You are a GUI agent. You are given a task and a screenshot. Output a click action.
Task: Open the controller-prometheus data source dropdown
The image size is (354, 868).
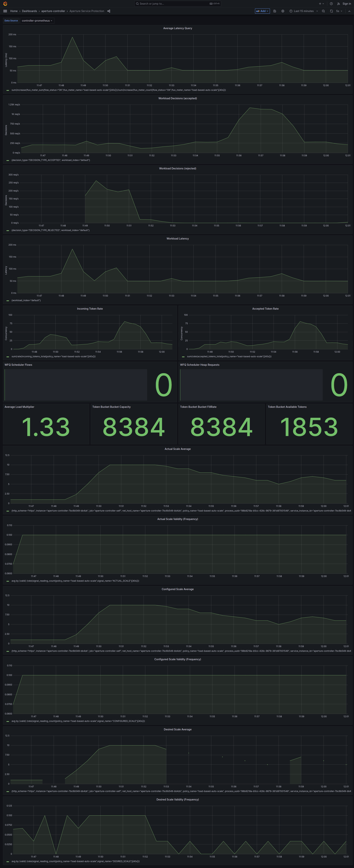37,20
